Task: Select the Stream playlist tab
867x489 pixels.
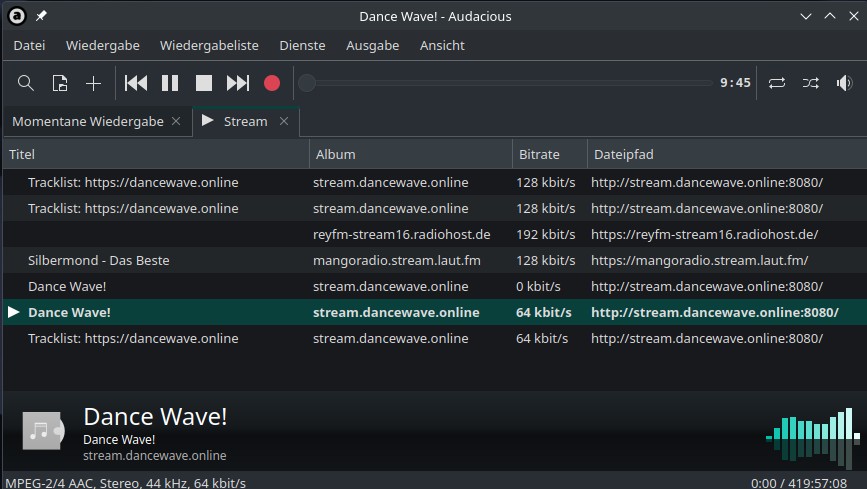Action: pyautogui.click(x=246, y=121)
